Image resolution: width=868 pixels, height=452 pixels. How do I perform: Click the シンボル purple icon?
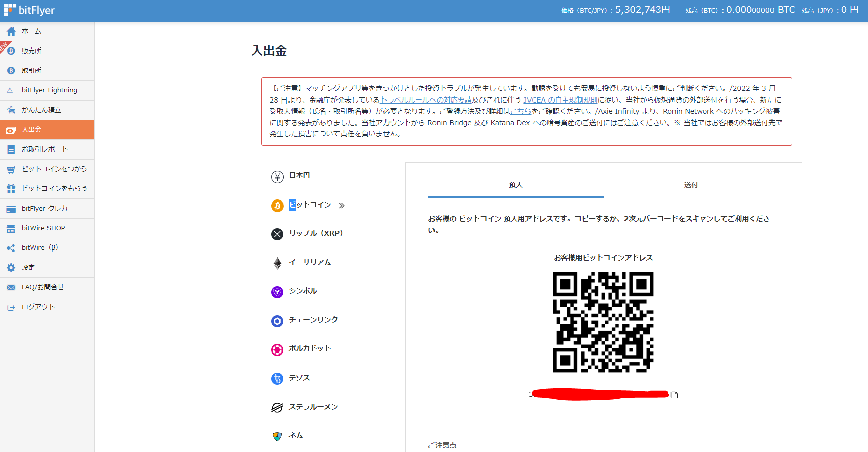click(x=277, y=292)
